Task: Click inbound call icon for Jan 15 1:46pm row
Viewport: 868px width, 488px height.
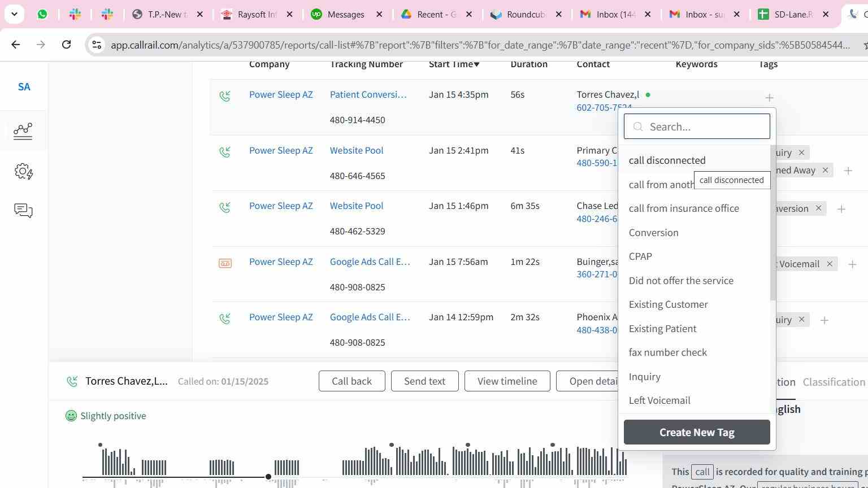Action: click(x=225, y=207)
